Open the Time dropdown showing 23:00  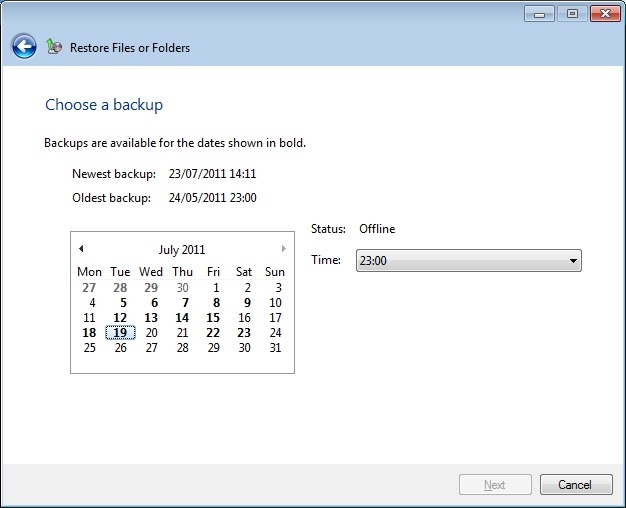pyautogui.click(x=469, y=261)
